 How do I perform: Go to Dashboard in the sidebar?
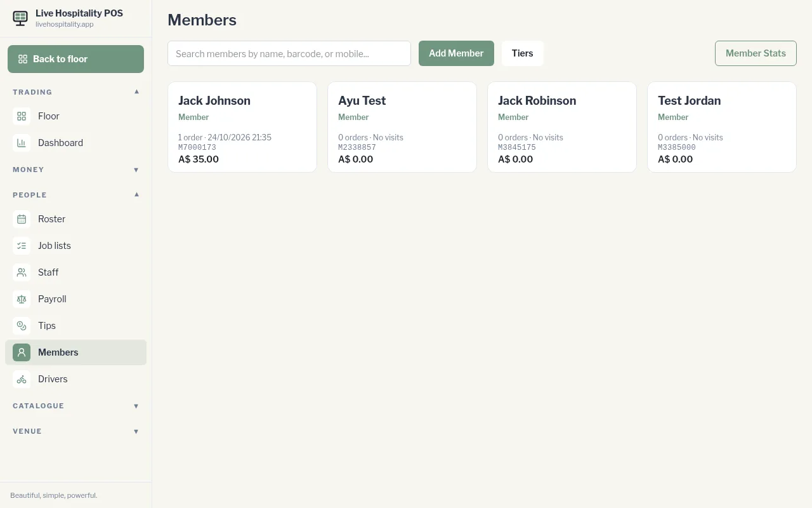point(75,143)
